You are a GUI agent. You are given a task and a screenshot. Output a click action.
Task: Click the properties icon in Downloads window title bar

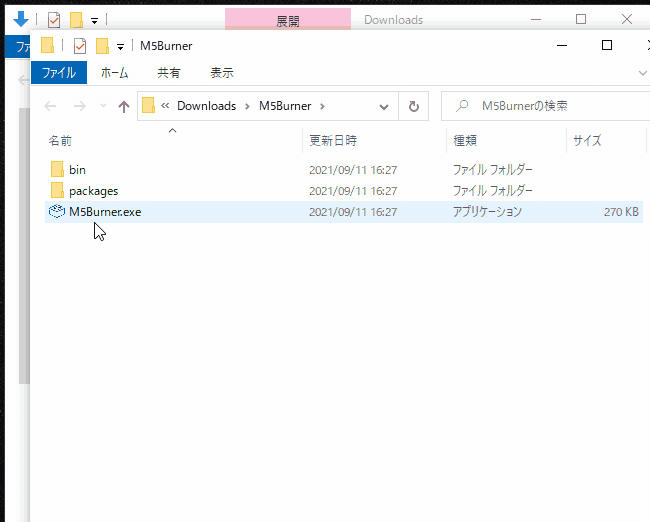pyautogui.click(x=54, y=19)
